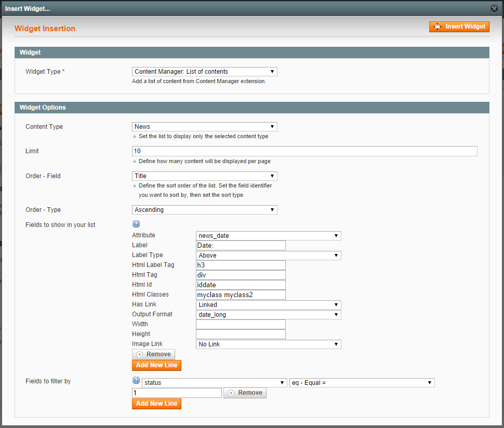Click the Order - Field label

43,176
